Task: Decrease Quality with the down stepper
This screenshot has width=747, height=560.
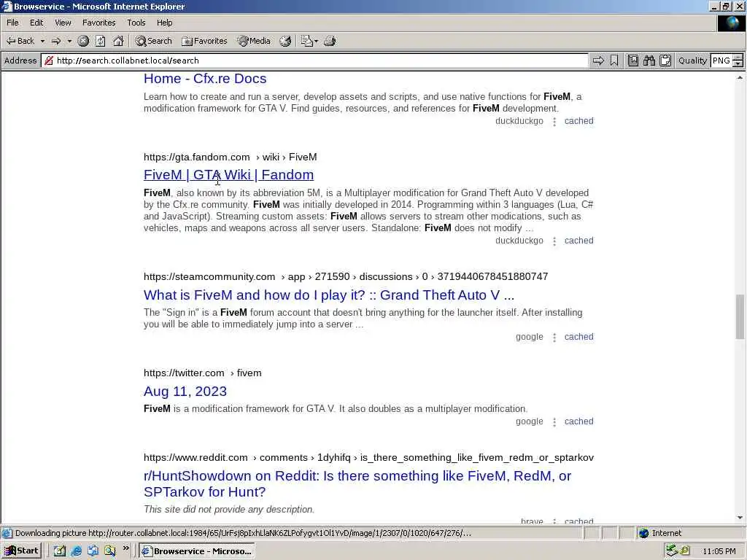Action: click(x=738, y=64)
